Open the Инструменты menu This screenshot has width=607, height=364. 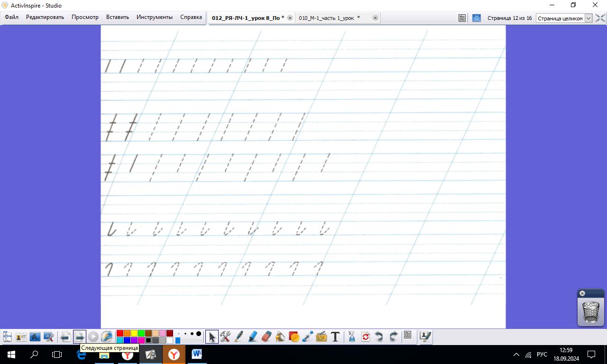click(155, 17)
